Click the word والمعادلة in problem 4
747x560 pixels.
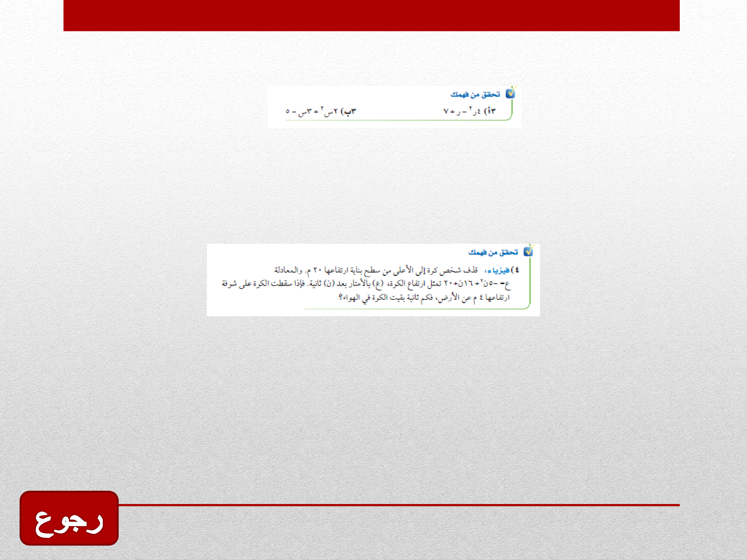[x=288, y=270]
